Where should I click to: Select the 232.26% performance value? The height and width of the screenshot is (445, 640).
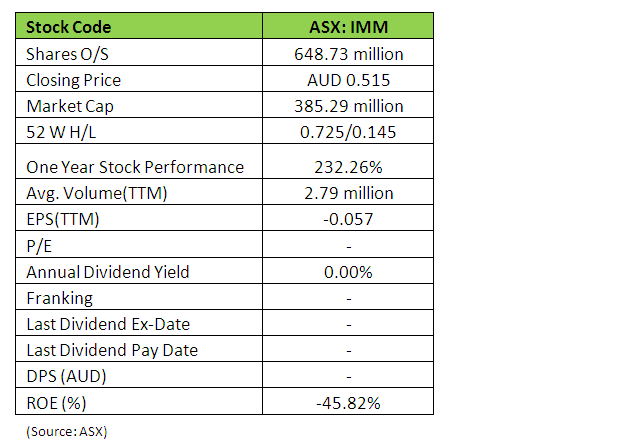347,167
